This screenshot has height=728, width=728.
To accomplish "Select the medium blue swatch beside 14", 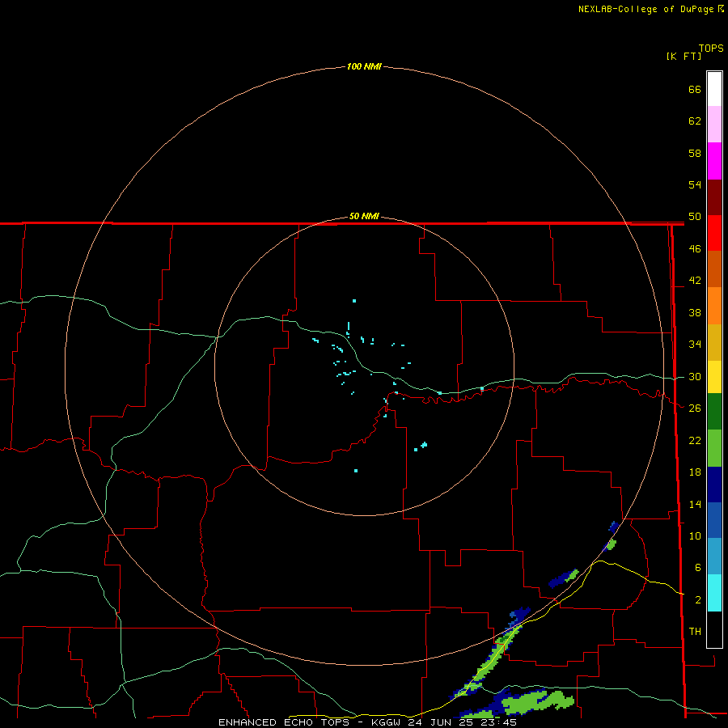I will (714, 520).
